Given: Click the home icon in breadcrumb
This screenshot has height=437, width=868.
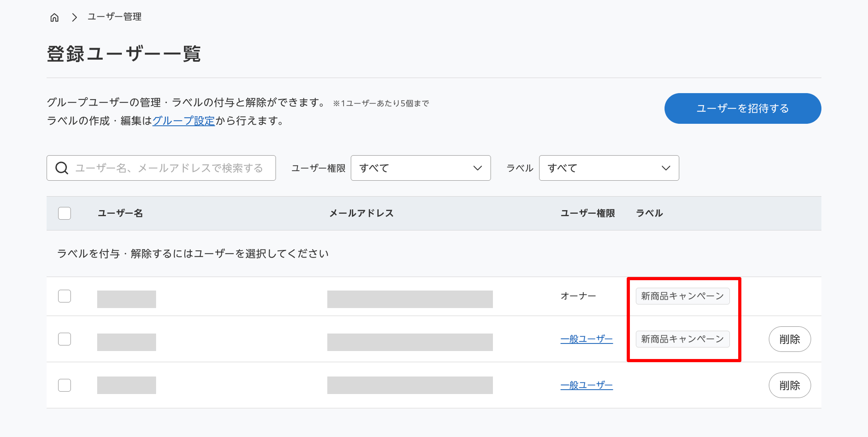Looking at the screenshot, I should [x=55, y=17].
